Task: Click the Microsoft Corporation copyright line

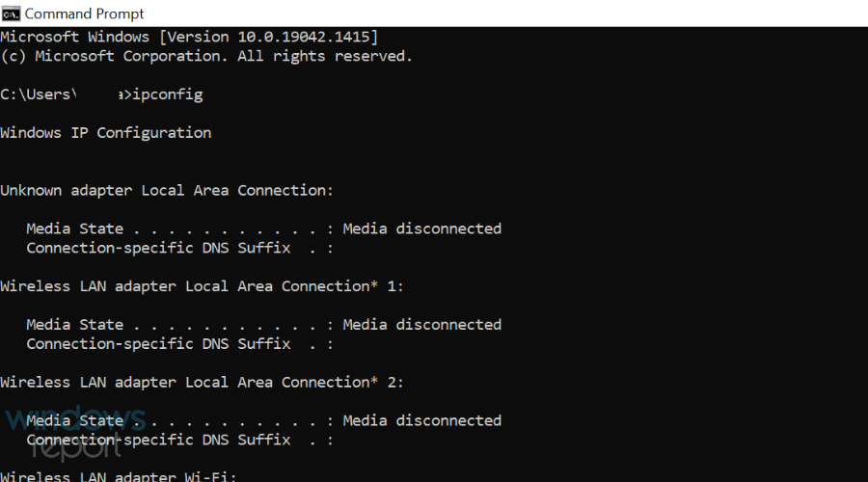Action: (205, 56)
